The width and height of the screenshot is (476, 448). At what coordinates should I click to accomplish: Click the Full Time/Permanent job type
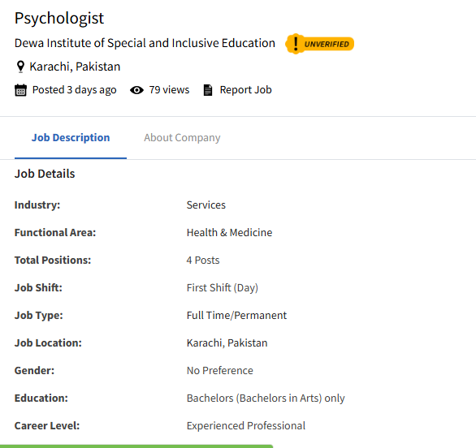click(x=236, y=316)
